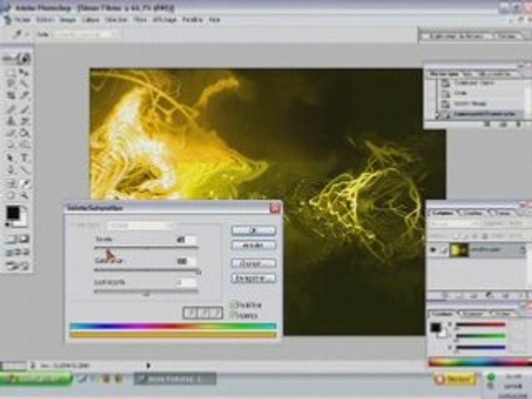Viewport: 532px width, 399px height.
Task: Switch to the Nuancier tab
Action: pyautogui.click(x=473, y=314)
